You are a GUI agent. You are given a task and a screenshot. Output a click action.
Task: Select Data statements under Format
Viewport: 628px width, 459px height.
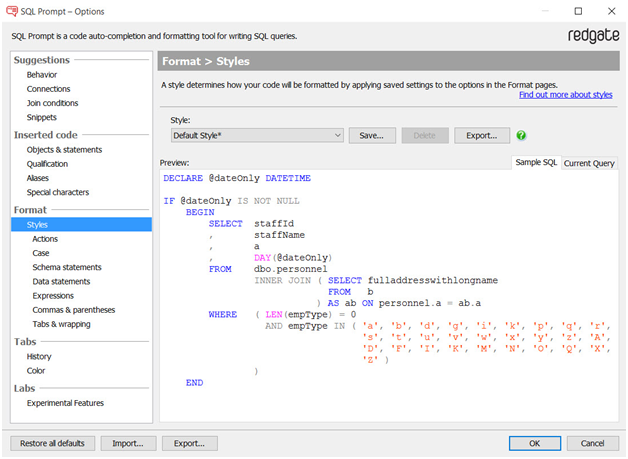(x=61, y=282)
